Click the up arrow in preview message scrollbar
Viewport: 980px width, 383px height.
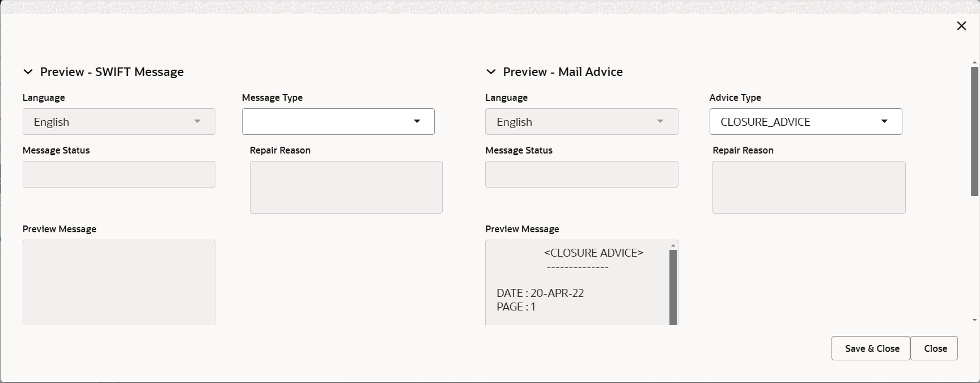click(673, 245)
